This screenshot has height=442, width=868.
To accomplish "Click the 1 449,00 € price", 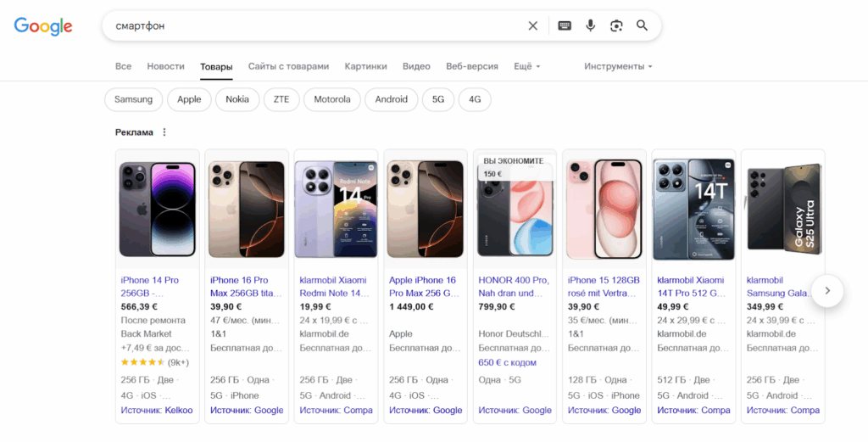I will click(411, 307).
